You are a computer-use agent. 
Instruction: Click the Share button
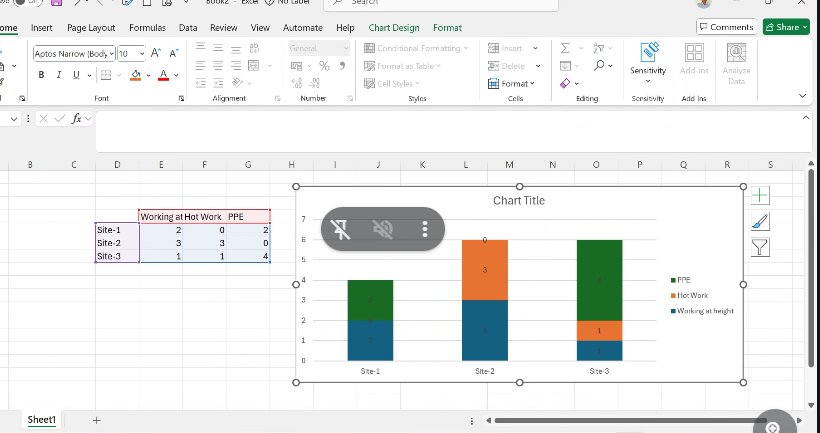click(786, 27)
